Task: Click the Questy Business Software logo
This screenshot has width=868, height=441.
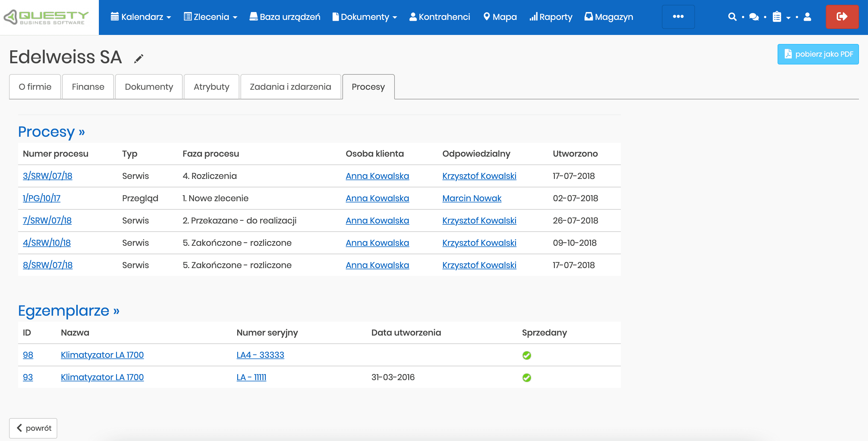Action: click(x=46, y=17)
